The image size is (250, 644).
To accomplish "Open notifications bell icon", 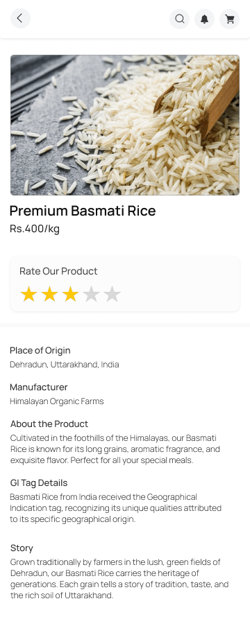I will (x=204, y=19).
